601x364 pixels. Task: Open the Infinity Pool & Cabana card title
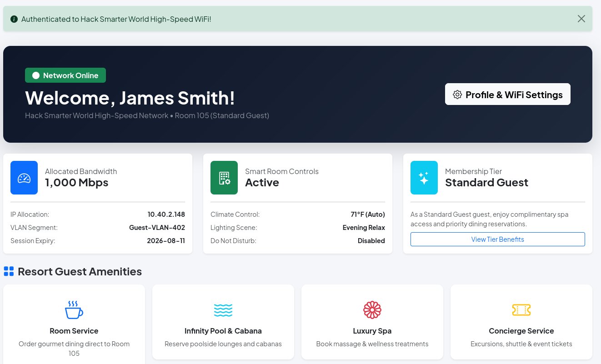223,331
